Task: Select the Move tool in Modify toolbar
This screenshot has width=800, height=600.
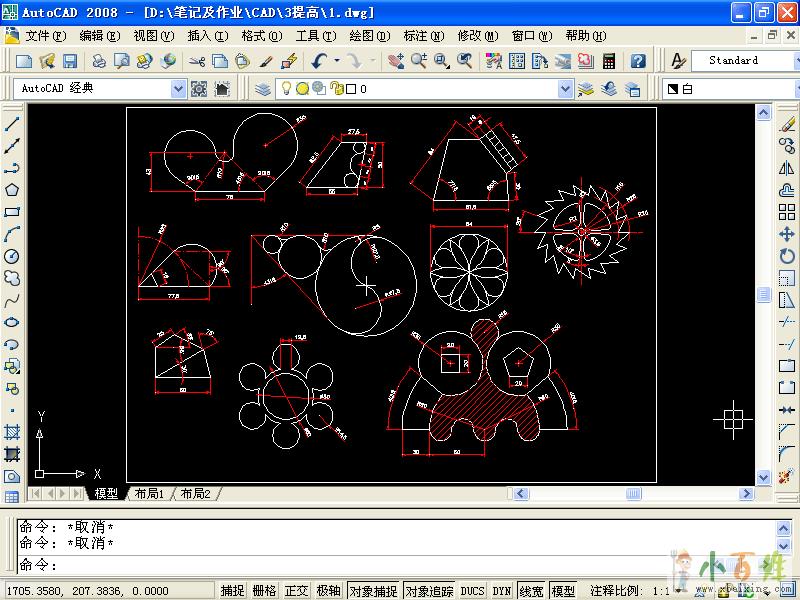Action: click(x=788, y=234)
